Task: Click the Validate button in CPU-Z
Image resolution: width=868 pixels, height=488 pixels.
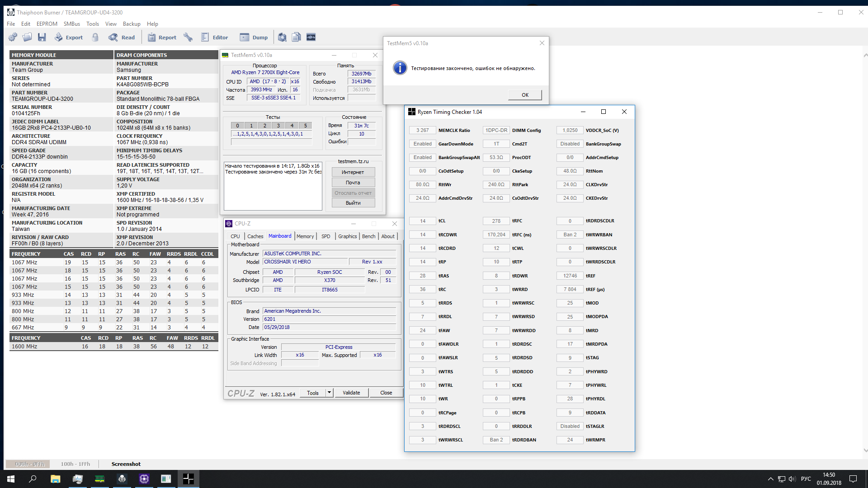Action: pos(351,393)
